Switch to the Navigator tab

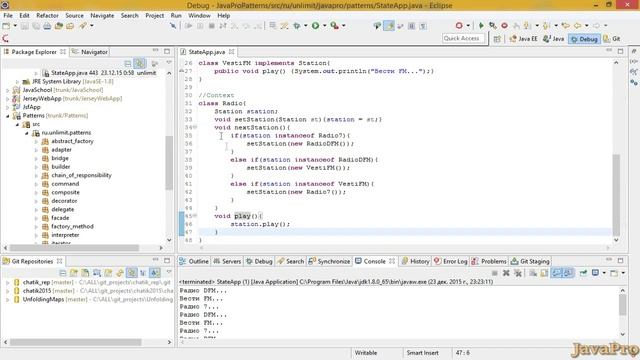tap(90, 52)
